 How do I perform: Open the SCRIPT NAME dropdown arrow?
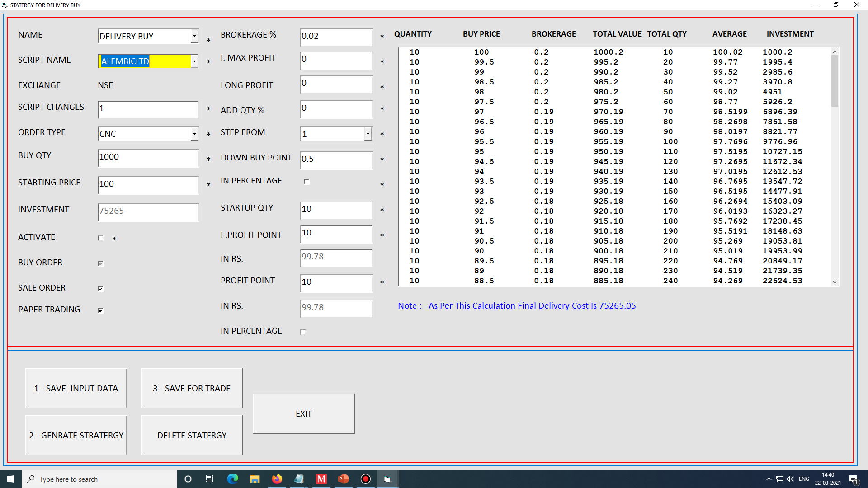(x=194, y=61)
